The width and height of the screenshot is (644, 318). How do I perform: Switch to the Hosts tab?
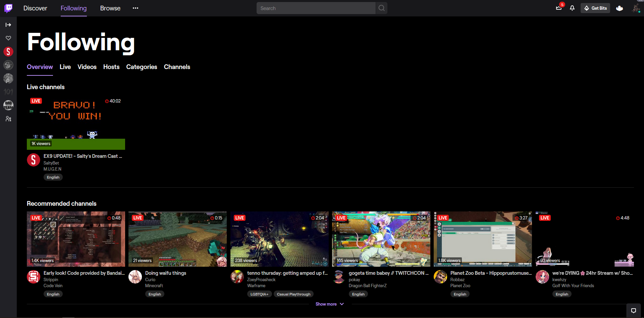point(111,67)
